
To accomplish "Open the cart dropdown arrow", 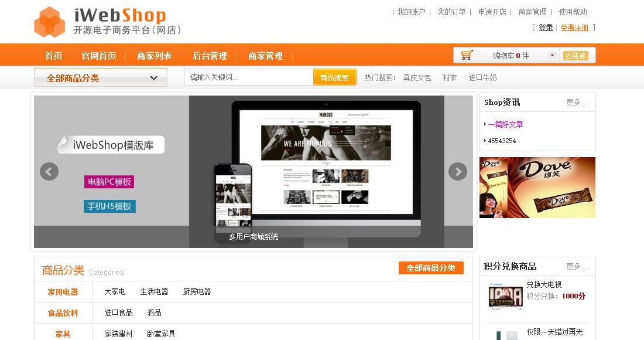I will pyautogui.click(x=551, y=56).
